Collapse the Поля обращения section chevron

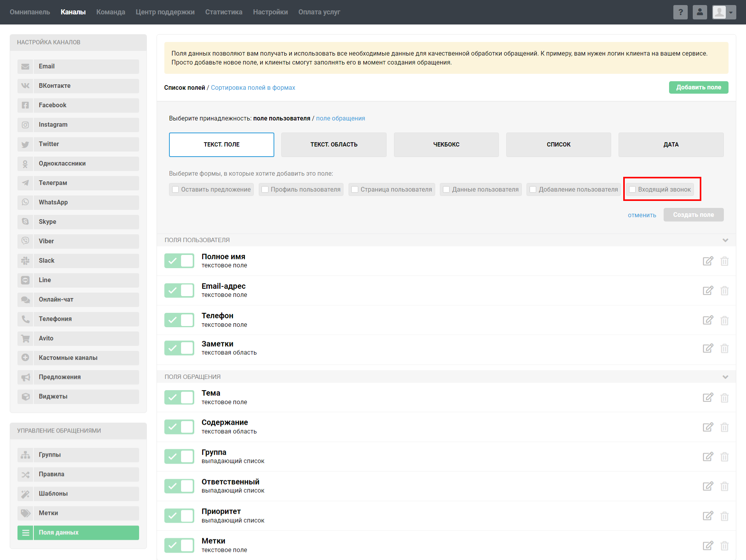pos(725,377)
